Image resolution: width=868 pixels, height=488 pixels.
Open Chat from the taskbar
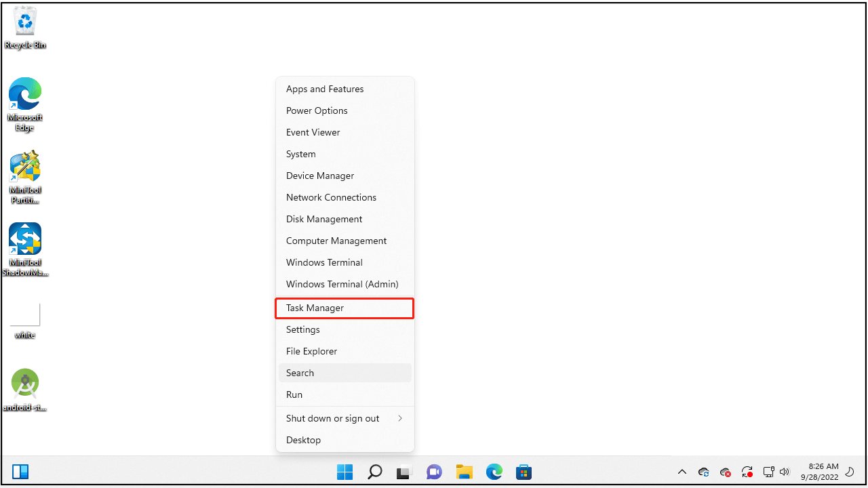[434, 472]
